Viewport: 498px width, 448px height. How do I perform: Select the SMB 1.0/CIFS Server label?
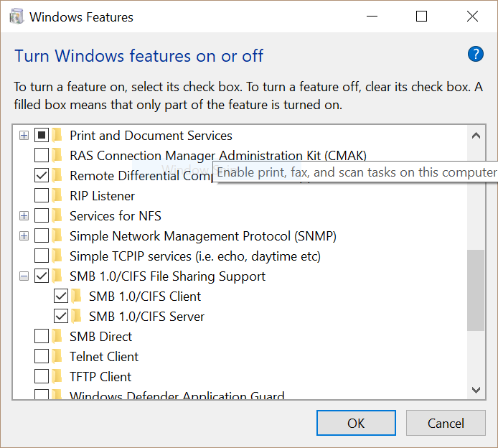coord(146,317)
